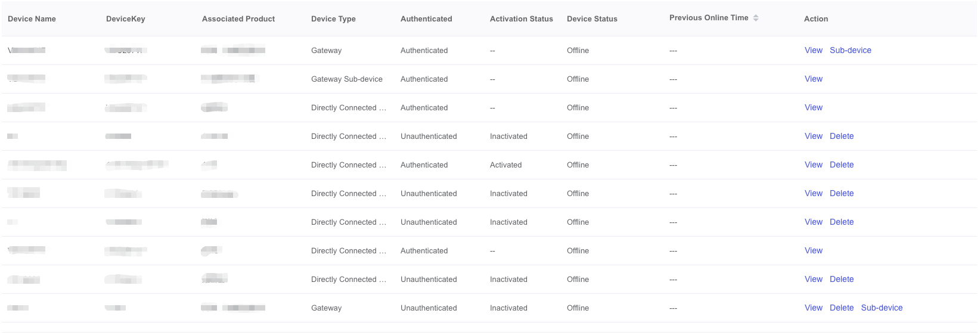View the third row authenticated device
The width and height of the screenshot is (980, 335).
pyautogui.click(x=813, y=107)
